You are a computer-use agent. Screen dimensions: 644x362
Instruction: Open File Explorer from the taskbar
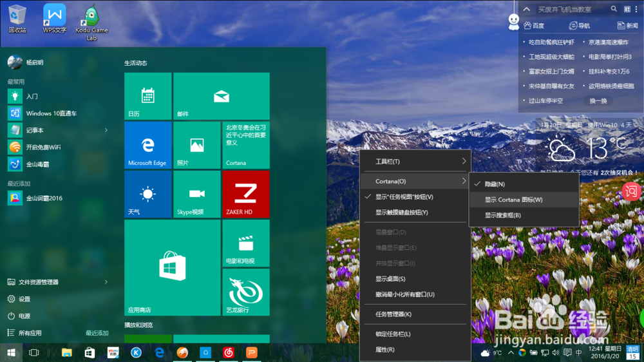[x=66, y=352]
